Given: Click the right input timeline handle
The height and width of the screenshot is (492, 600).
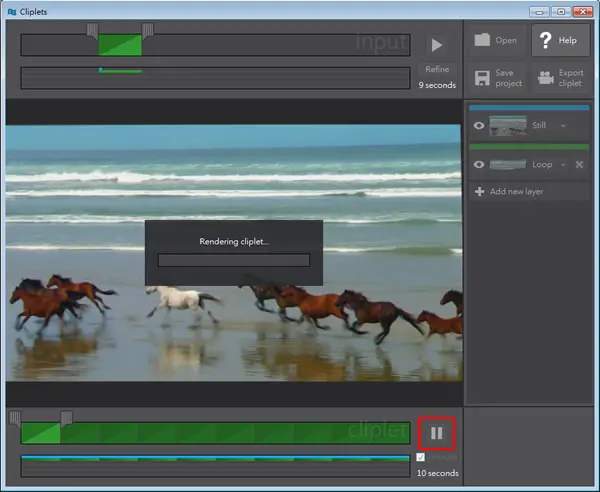Looking at the screenshot, I should [x=148, y=31].
